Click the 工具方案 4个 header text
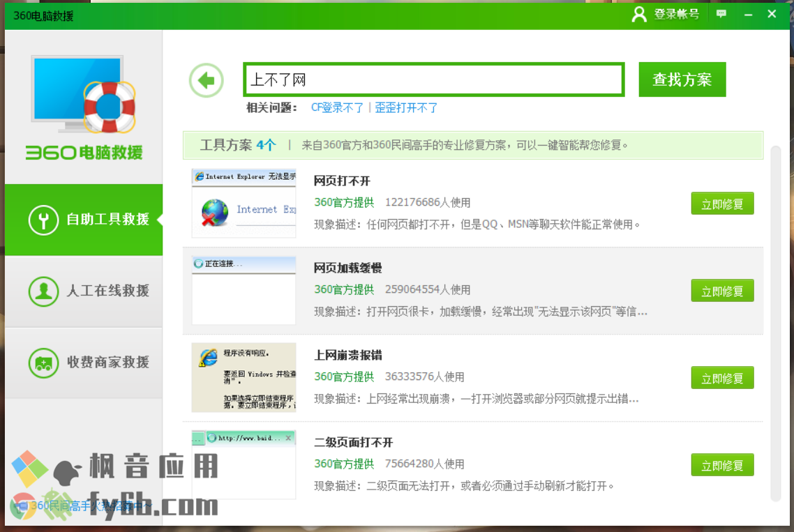794x532 pixels. 238,145
